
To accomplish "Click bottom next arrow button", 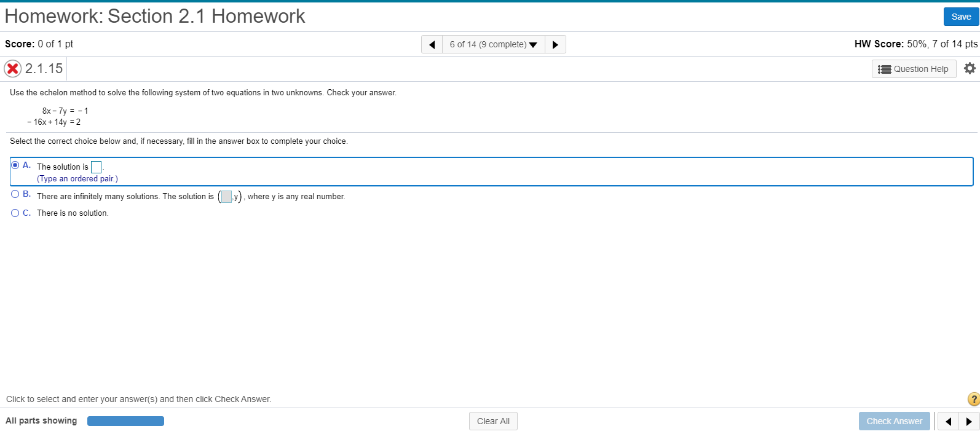I will coord(969,421).
